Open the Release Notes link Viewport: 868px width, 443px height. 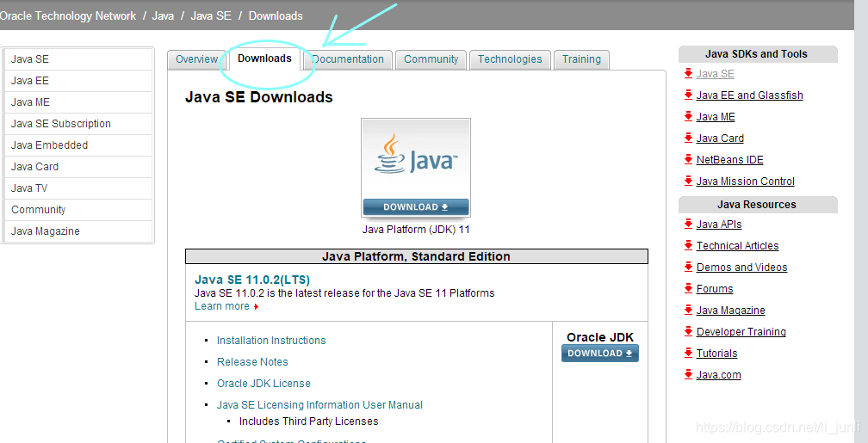click(252, 362)
